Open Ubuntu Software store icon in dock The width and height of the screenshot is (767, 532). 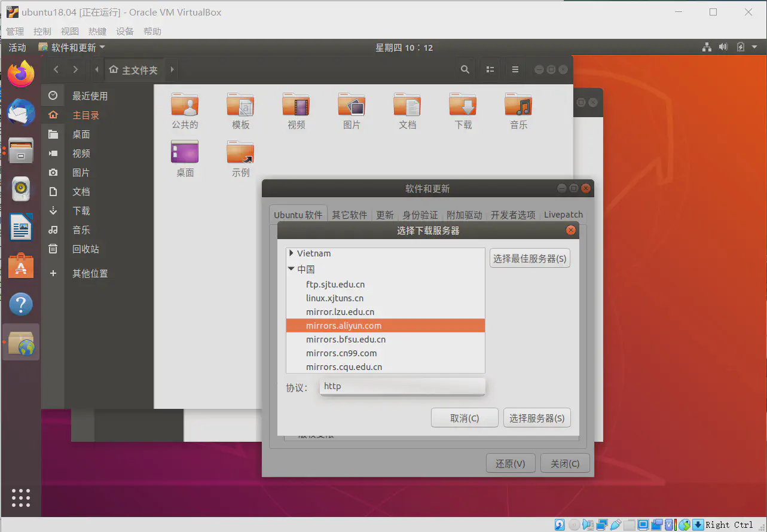(x=21, y=266)
